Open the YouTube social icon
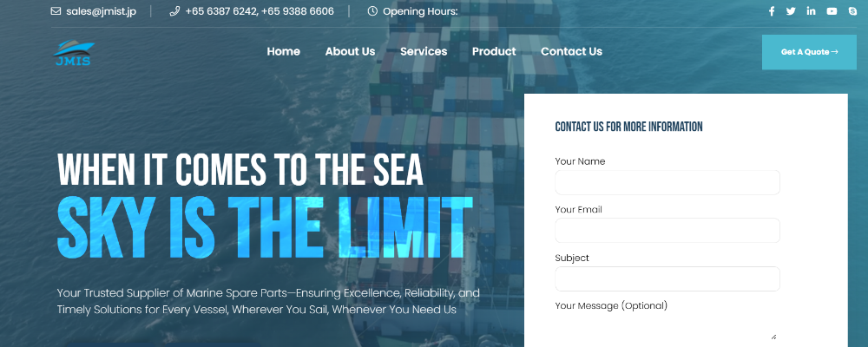This screenshot has height=347, width=868. pyautogui.click(x=832, y=11)
